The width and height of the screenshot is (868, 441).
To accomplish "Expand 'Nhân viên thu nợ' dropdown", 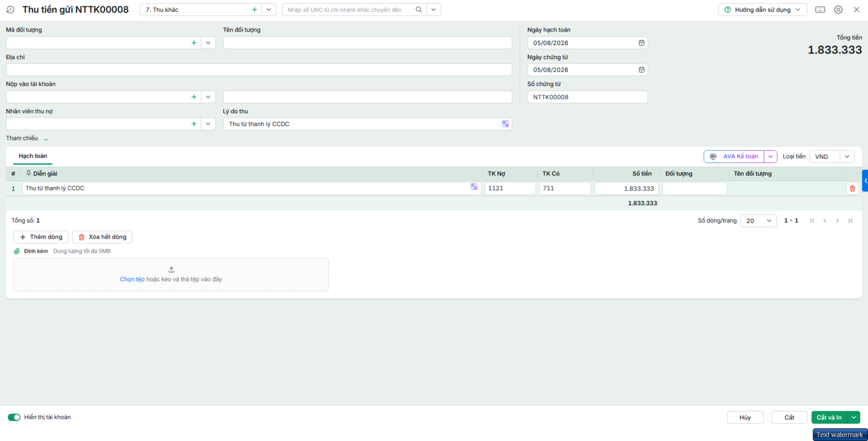I will 208,124.
